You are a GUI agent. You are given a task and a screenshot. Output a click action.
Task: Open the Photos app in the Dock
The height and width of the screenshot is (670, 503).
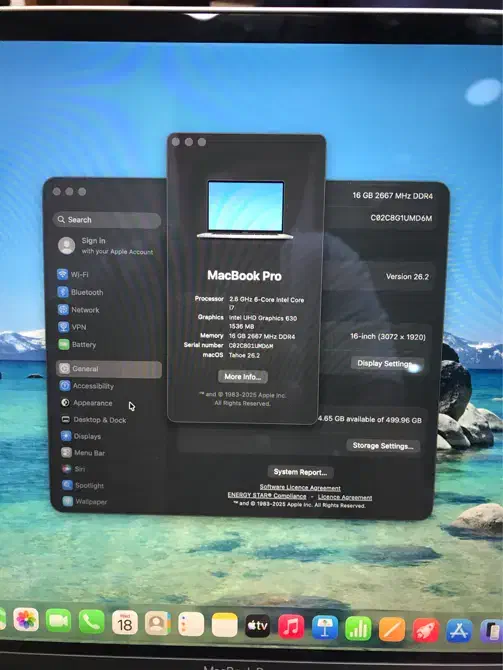(26, 620)
